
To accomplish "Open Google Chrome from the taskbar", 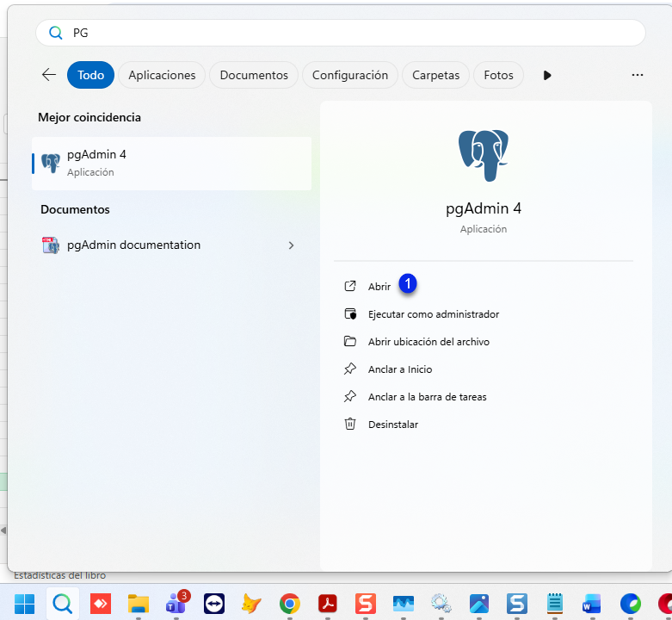I will coord(290,604).
